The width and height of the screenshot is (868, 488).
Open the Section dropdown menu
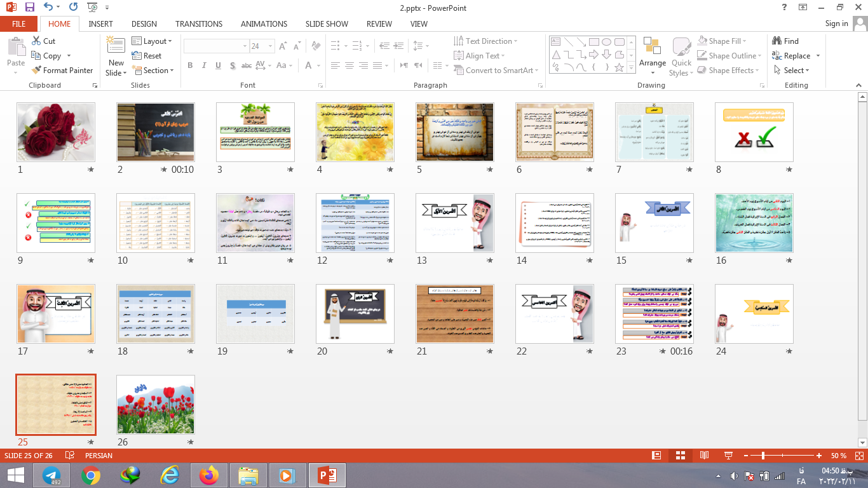(153, 71)
